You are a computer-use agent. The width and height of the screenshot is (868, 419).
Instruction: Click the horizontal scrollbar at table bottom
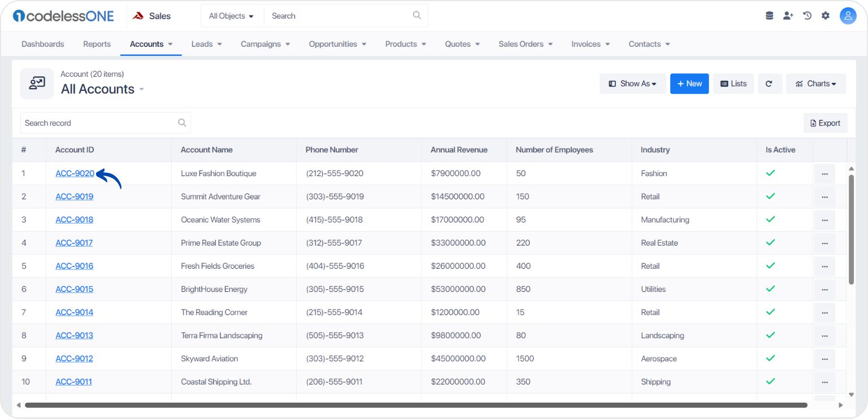pyautogui.click(x=416, y=405)
